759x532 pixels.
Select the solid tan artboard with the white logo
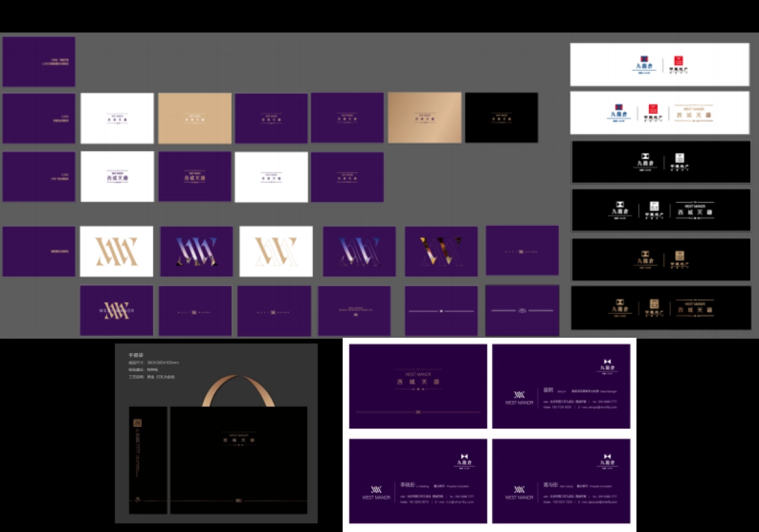pos(194,118)
